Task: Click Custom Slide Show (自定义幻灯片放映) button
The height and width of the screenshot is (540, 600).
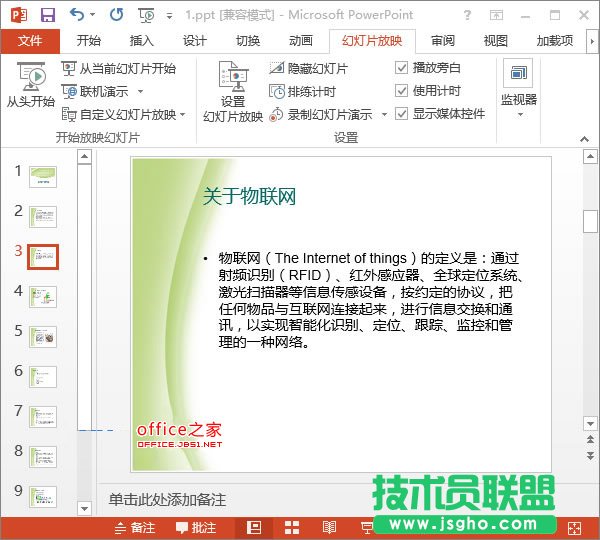Action: point(119,114)
